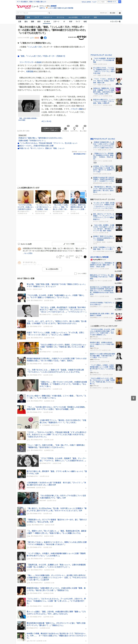Open the スポーツ category

tap(56, 21)
